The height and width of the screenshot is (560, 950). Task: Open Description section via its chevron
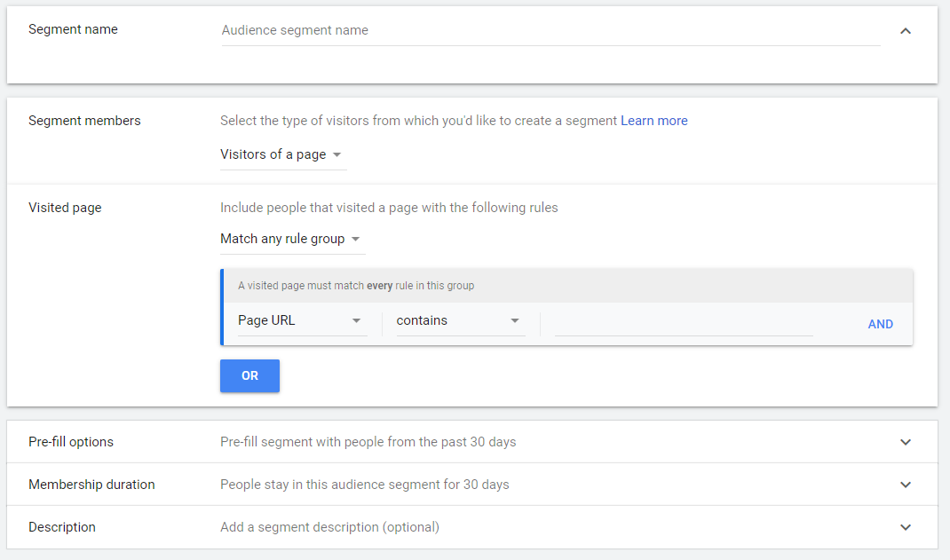coord(905,527)
